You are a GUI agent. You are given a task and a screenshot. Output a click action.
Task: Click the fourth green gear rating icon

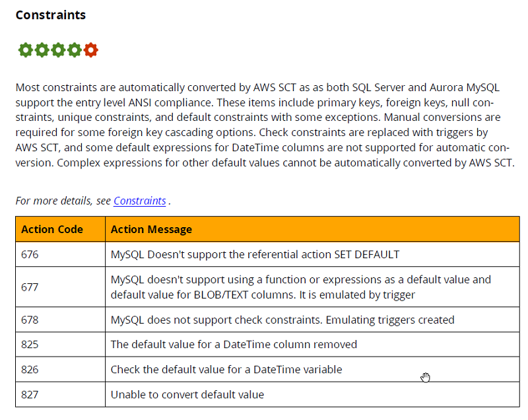point(75,50)
